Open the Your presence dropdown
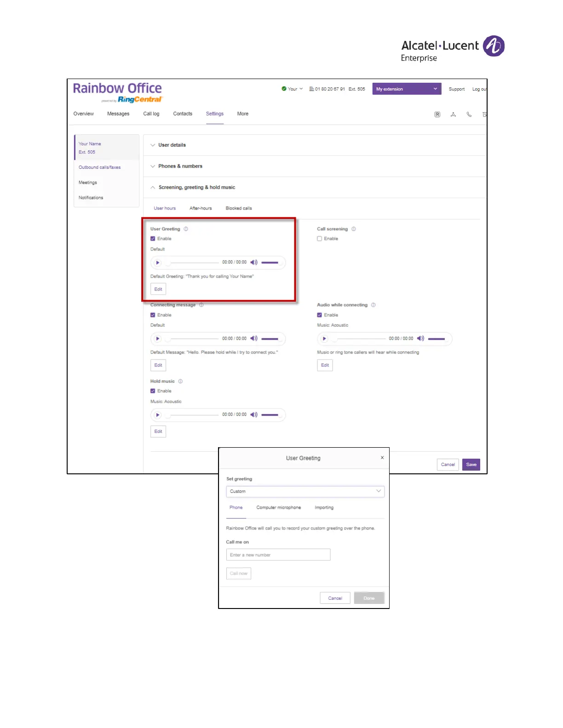 295,89
